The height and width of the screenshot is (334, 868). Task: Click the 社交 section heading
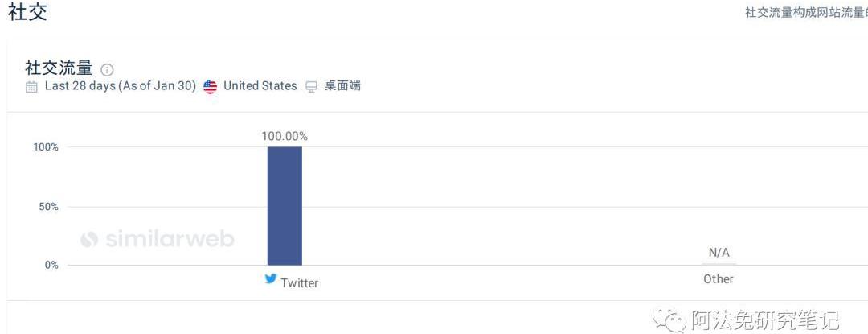point(27,12)
